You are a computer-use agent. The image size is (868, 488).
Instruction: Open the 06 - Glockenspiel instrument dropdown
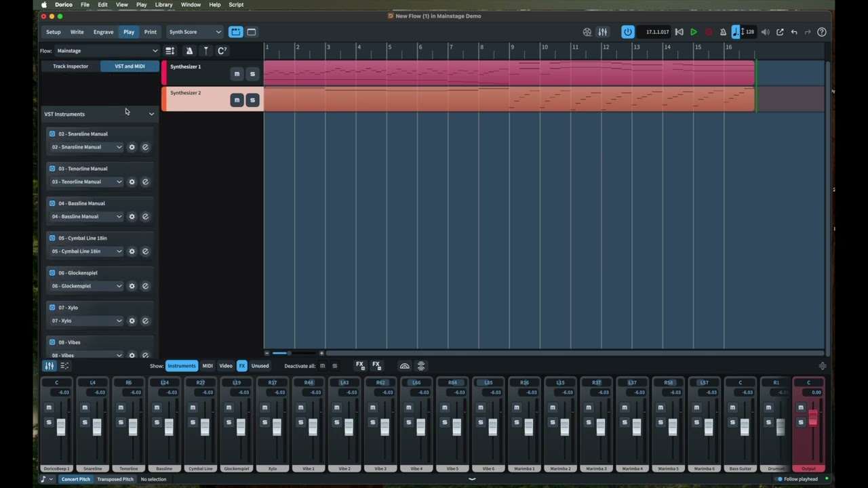[86, 286]
